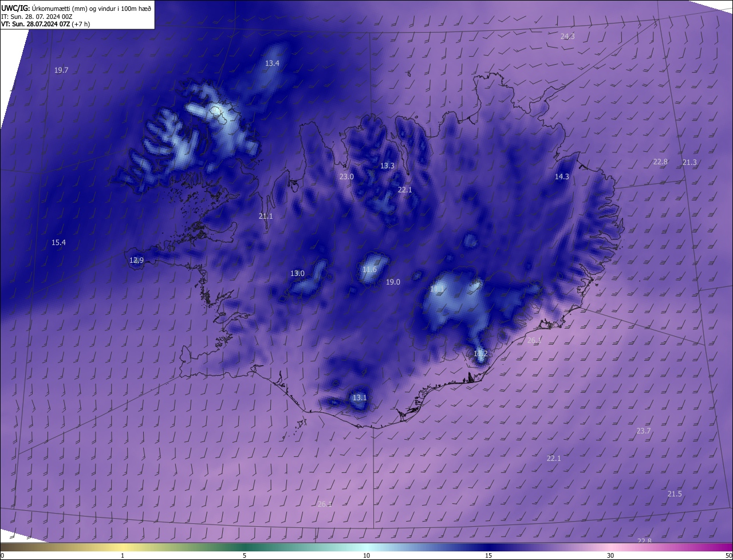The width and height of the screenshot is (733, 560).
Task: Click the 19.0 value label
Action: (x=393, y=282)
